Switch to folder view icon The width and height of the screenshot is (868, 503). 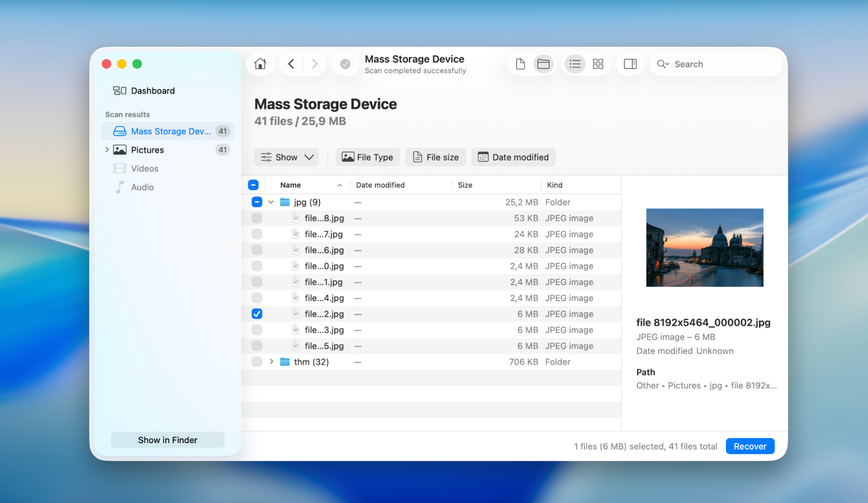pyautogui.click(x=543, y=64)
